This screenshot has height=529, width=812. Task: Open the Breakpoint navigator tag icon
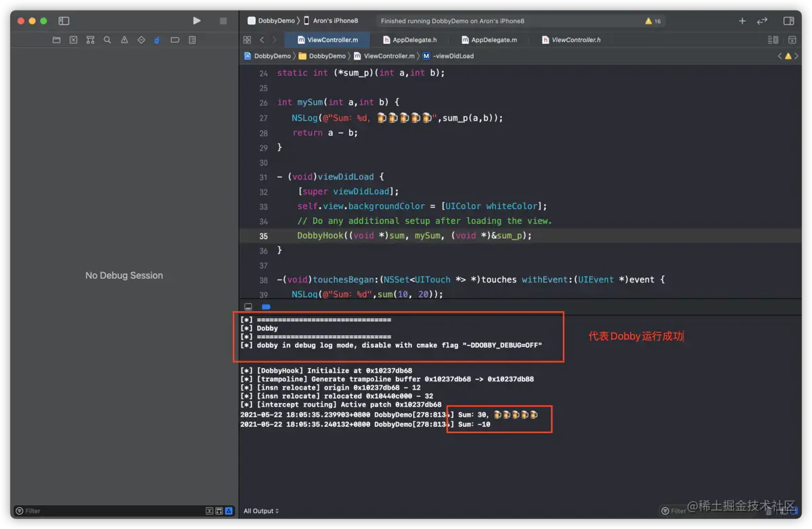[175, 40]
